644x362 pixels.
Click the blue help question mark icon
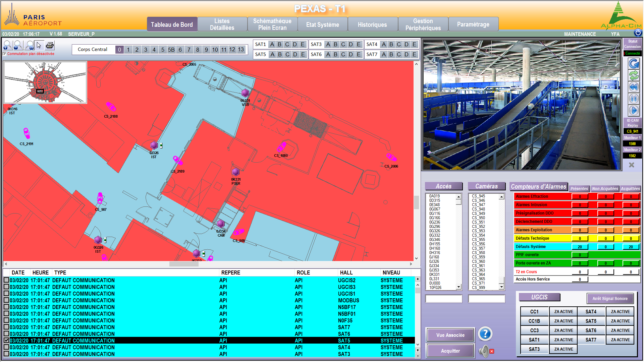point(485,334)
